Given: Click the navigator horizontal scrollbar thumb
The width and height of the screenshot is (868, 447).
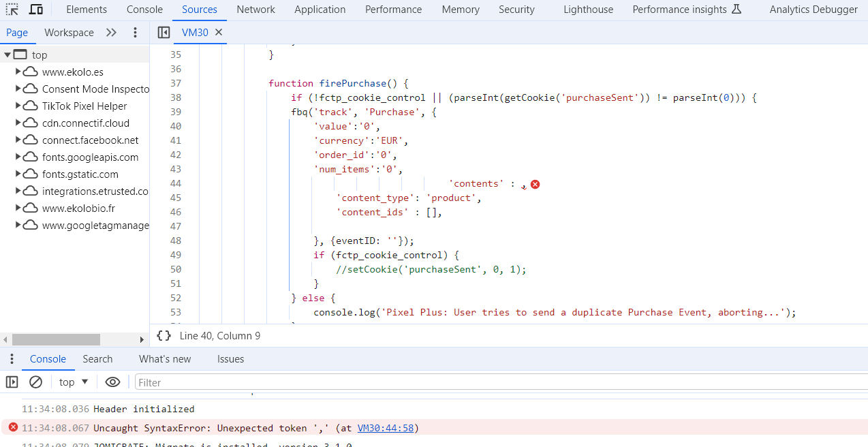Looking at the screenshot, I should [56, 339].
